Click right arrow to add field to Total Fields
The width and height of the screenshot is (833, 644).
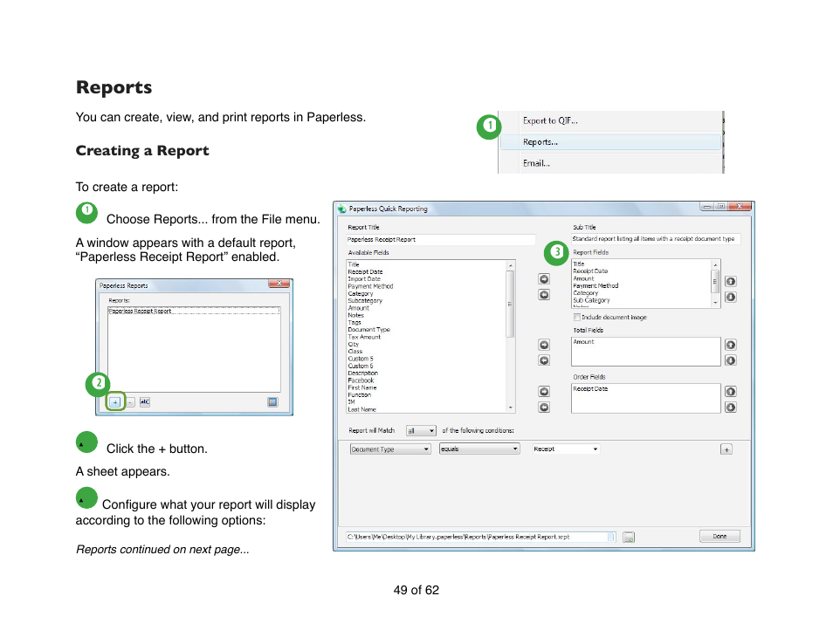pyautogui.click(x=544, y=345)
